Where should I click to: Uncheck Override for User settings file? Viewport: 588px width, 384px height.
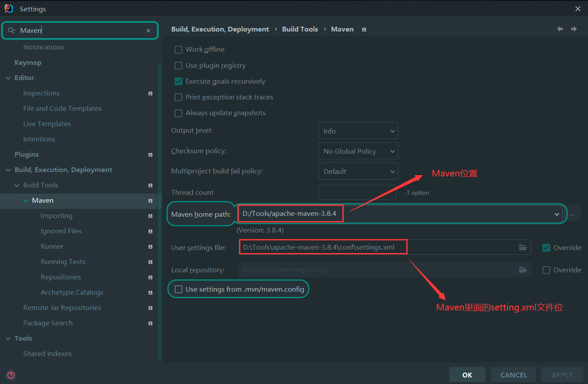tap(546, 247)
